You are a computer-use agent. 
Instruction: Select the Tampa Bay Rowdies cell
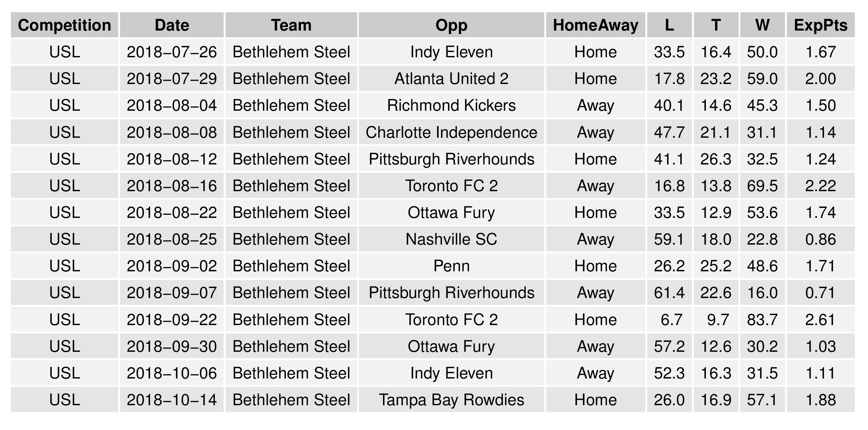[451, 400]
